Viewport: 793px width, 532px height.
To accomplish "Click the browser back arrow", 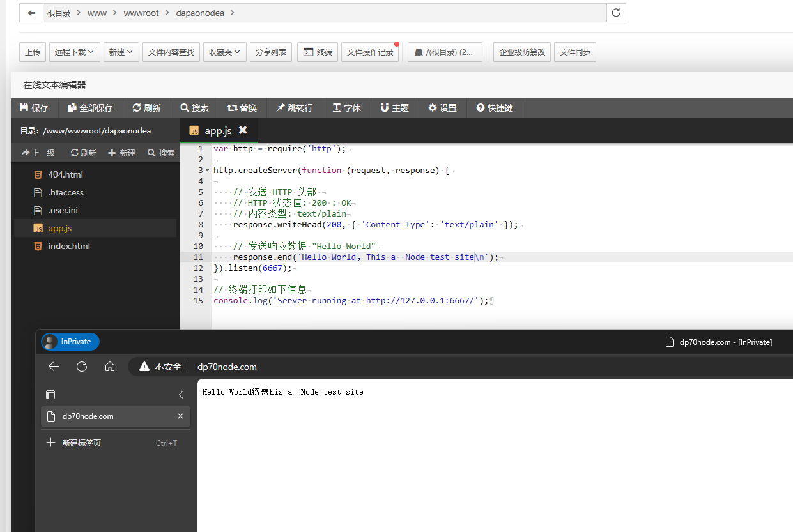I will pos(54,367).
